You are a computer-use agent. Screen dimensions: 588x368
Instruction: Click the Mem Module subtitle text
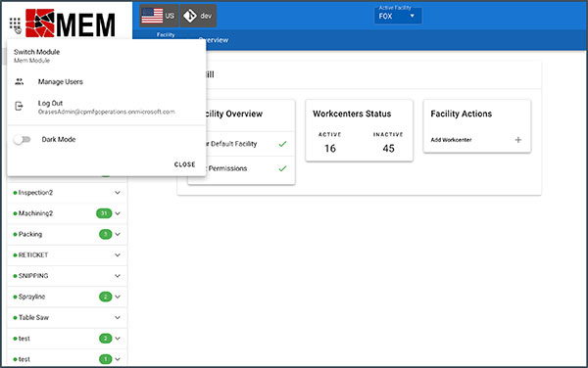pos(32,61)
